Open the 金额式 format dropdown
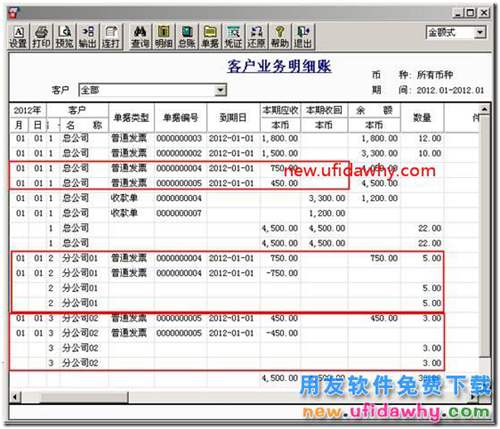This screenshot has width=500, height=429. tap(480, 33)
